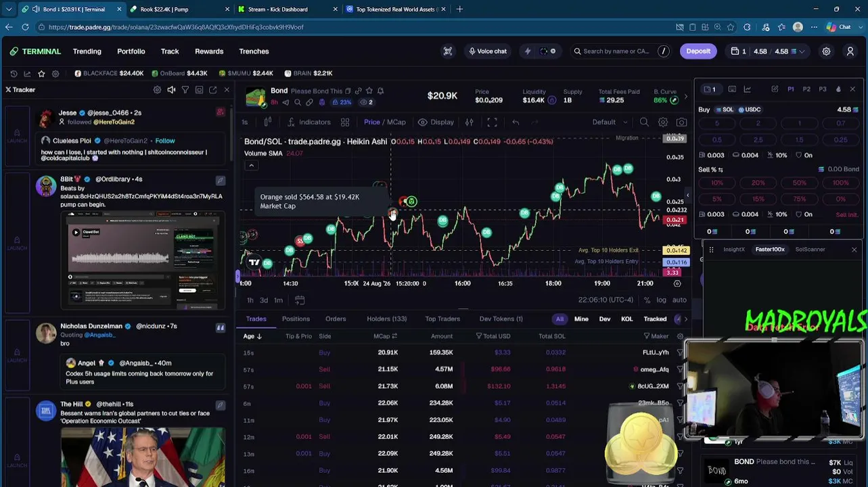
Task: Open history icon in watchlist bar
Action: pos(14,74)
